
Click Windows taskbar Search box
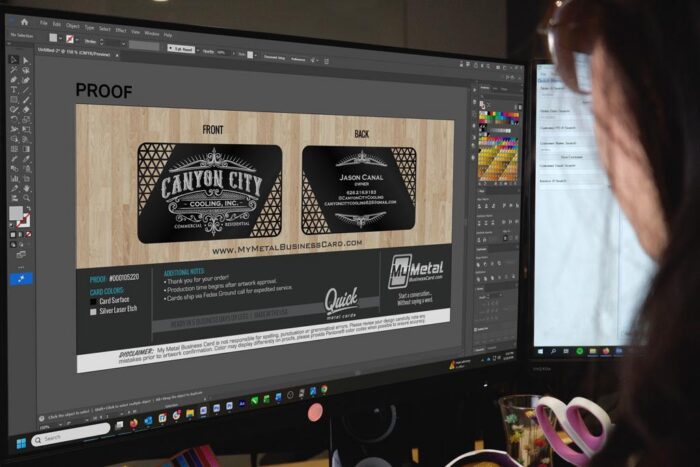(71, 434)
